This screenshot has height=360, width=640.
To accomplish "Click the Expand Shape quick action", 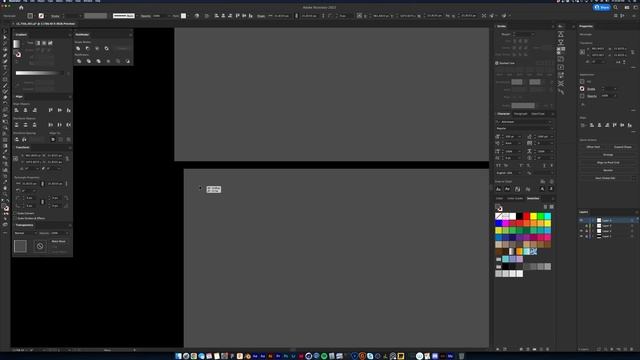I will 622,147.
